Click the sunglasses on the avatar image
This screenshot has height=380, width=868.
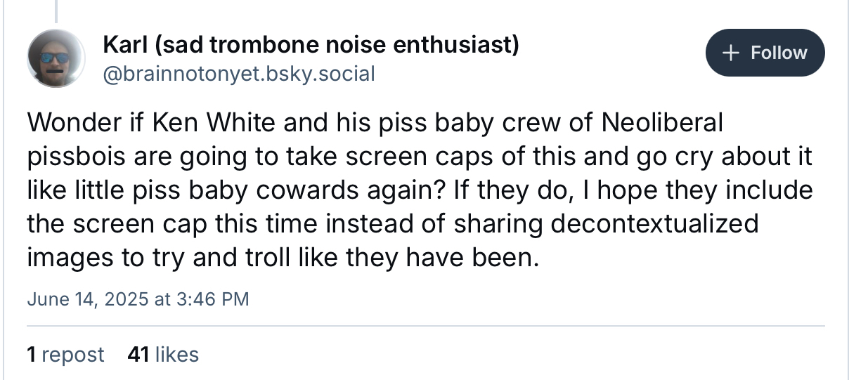pyautogui.click(x=55, y=58)
